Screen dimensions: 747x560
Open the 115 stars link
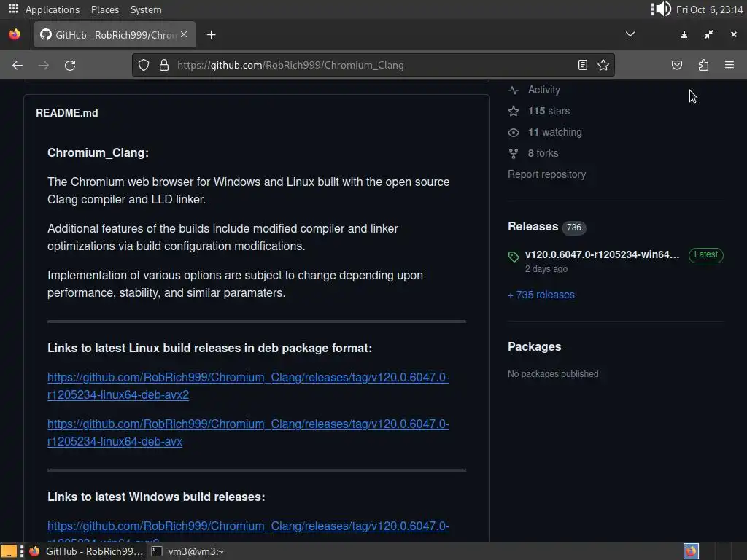[x=549, y=111]
